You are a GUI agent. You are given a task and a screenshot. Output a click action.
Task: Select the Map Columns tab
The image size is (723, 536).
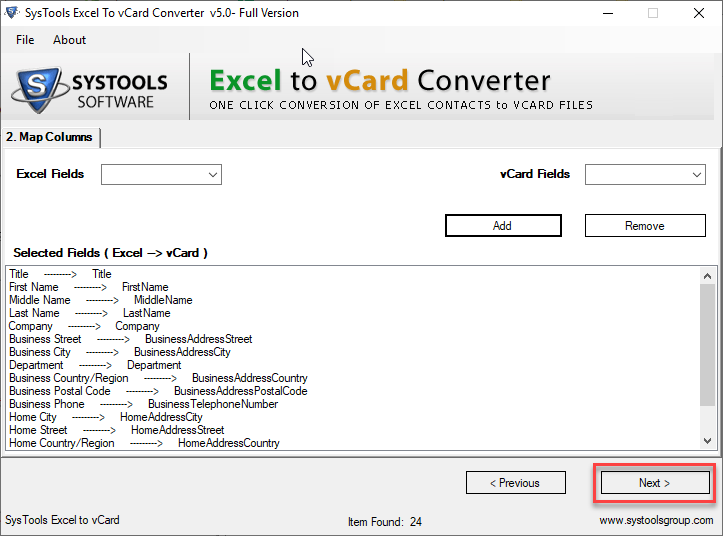click(x=50, y=137)
